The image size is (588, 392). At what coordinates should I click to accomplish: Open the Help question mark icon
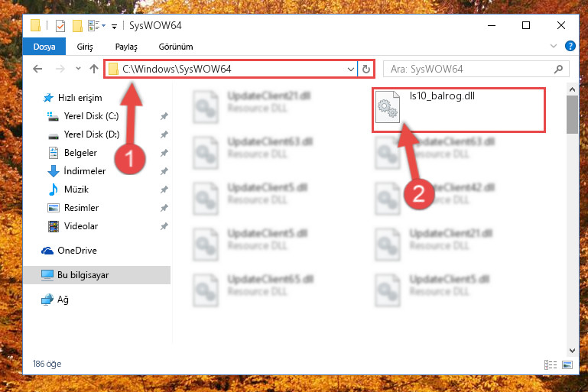point(570,46)
